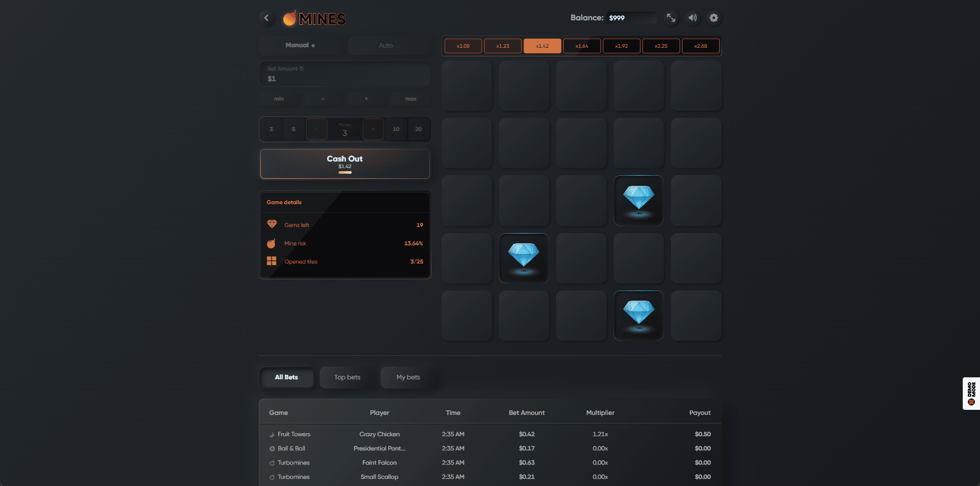The width and height of the screenshot is (980, 486).
Task: Click the Bet Amount info icon
Action: point(301,69)
